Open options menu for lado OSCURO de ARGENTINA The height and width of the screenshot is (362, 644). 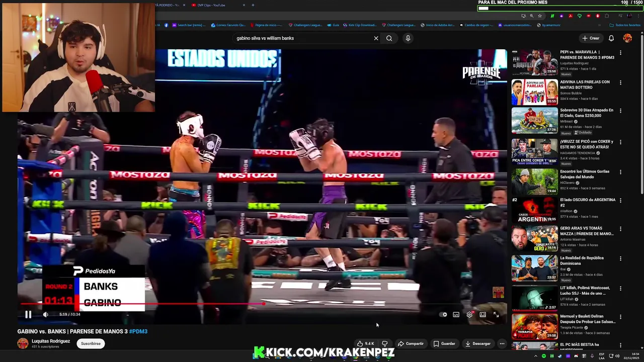pos(620,200)
